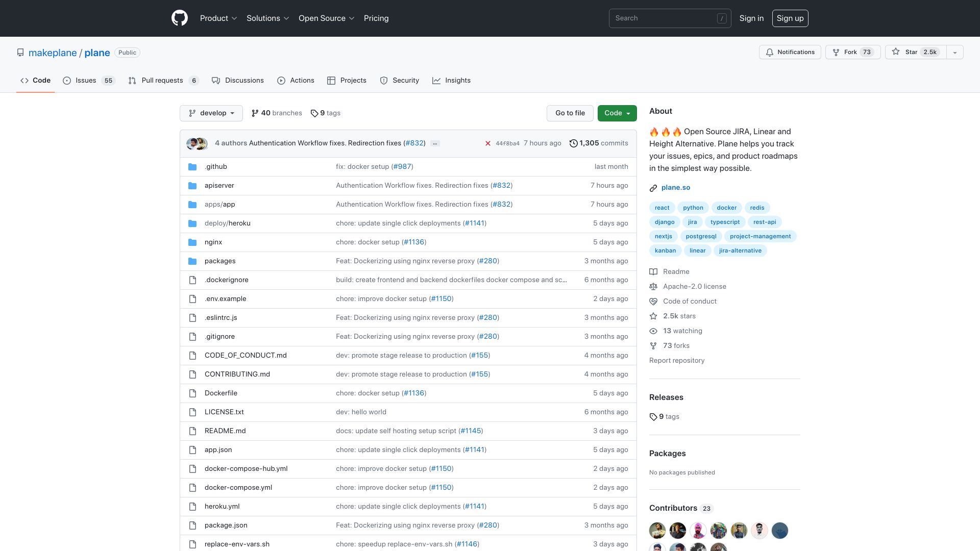This screenshot has height=551, width=980.
Task: Click the project-management topic tag
Action: pos(760,236)
